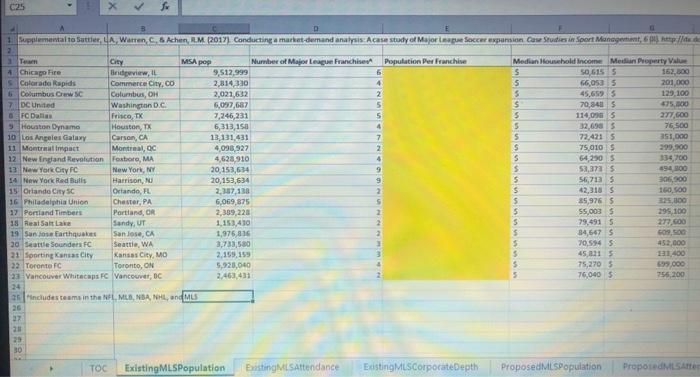Select the 'Chicago Fire' cell
Image resolution: width=700 pixels, height=377 pixels.
(63, 72)
